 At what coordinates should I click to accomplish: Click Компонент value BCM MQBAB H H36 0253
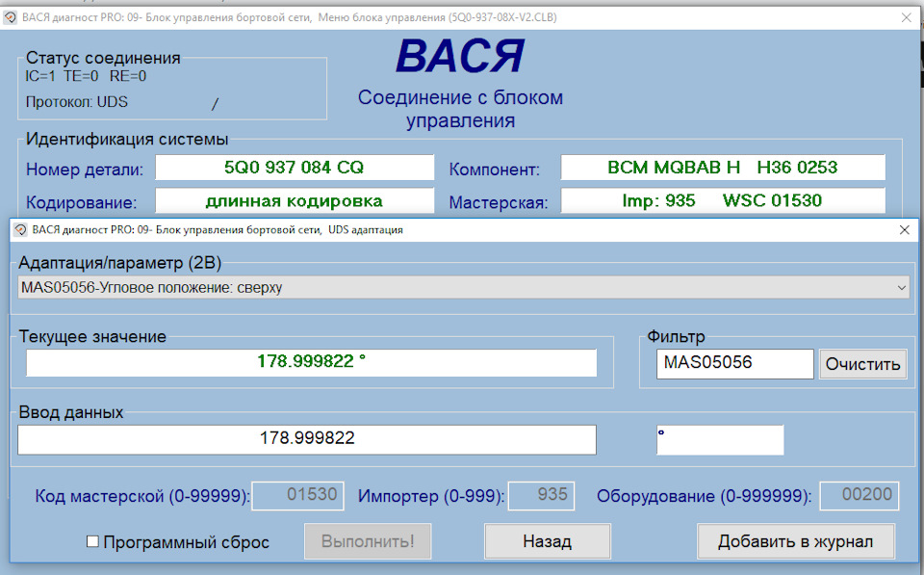point(723,168)
